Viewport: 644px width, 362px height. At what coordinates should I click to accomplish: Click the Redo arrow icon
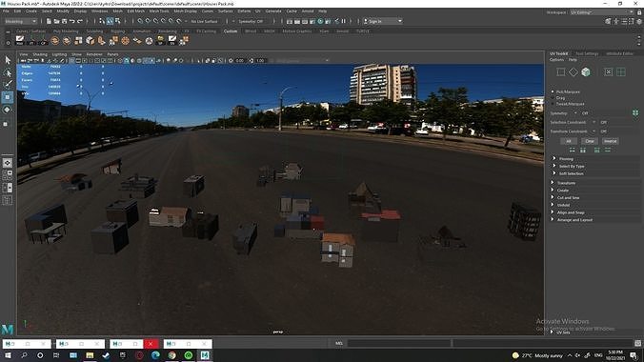coord(80,21)
